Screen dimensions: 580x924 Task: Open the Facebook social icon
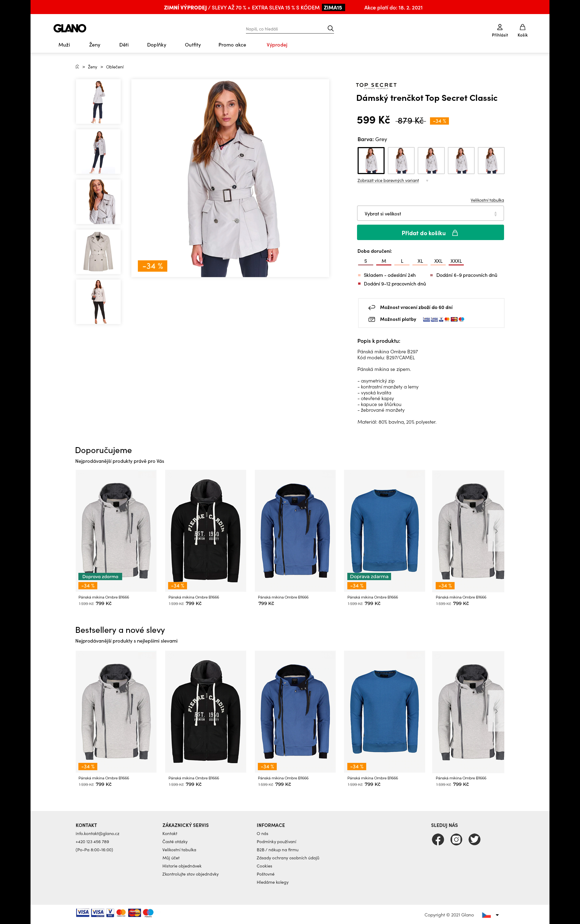[x=438, y=839]
